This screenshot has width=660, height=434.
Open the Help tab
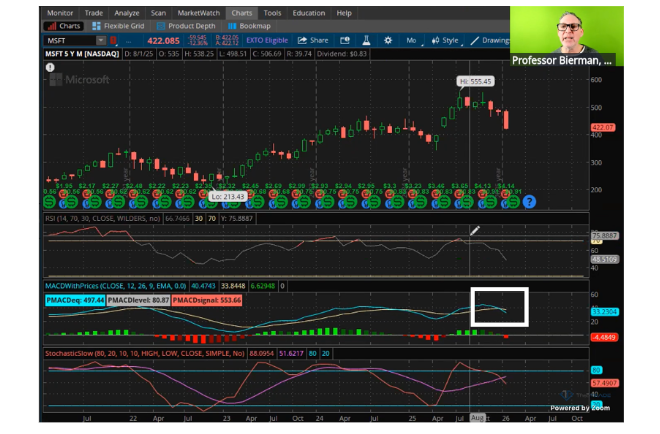pyautogui.click(x=344, y=13)
